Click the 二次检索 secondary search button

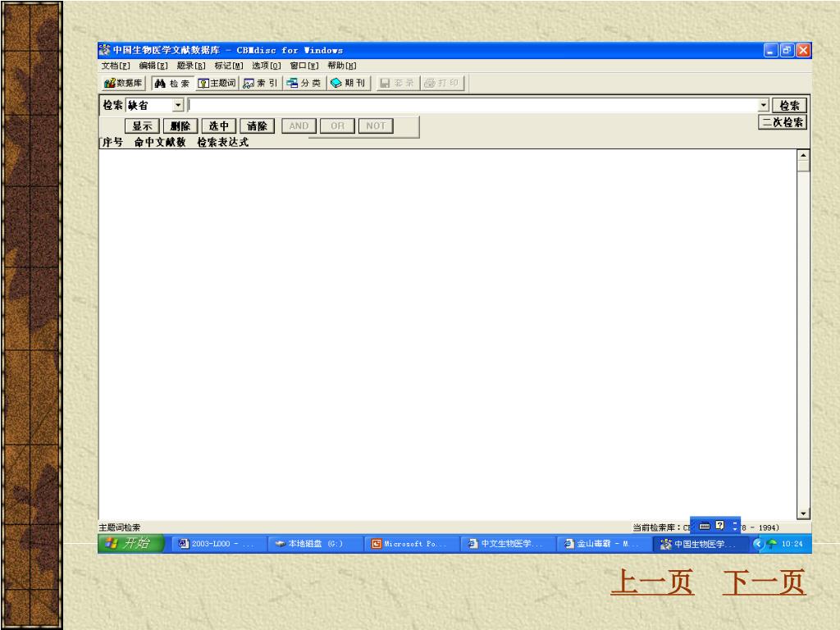pos(783,122)
